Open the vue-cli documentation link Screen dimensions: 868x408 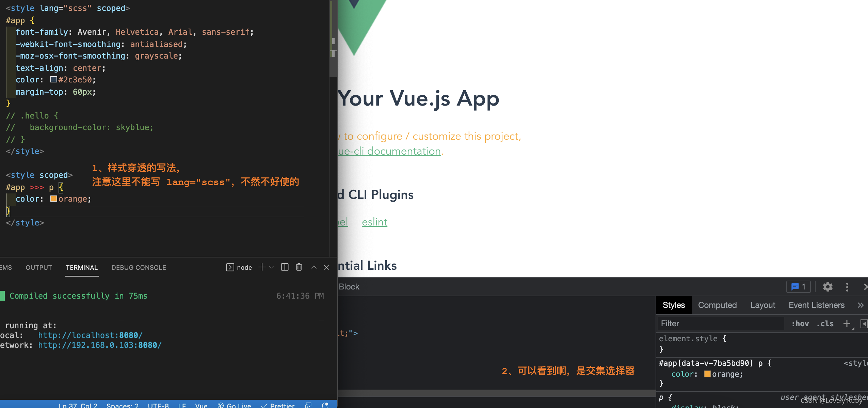coord(389,151)
